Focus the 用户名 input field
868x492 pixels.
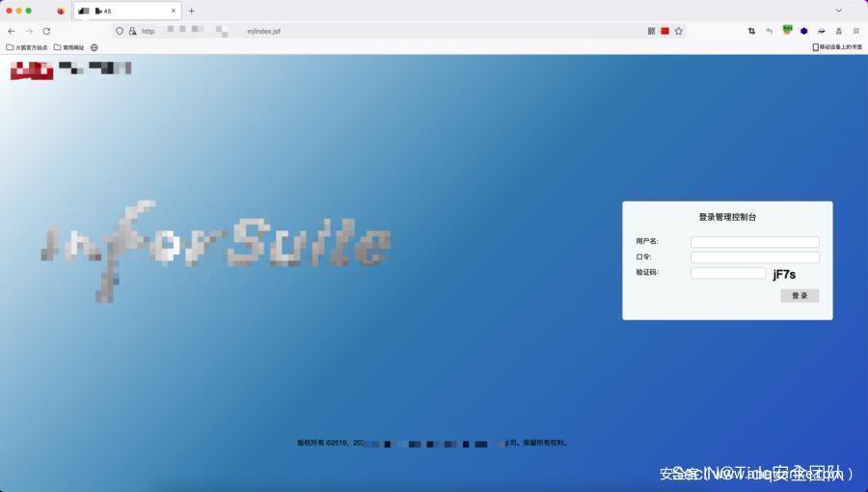pos(754,242)
